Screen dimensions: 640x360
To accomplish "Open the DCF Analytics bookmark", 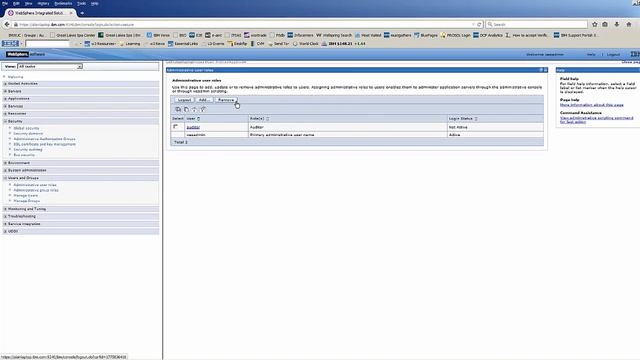I will 488,36.
